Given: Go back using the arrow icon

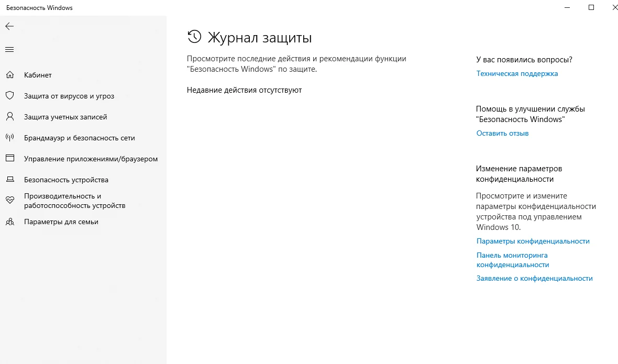Looking at the screenshot, I should coord(9,26).
